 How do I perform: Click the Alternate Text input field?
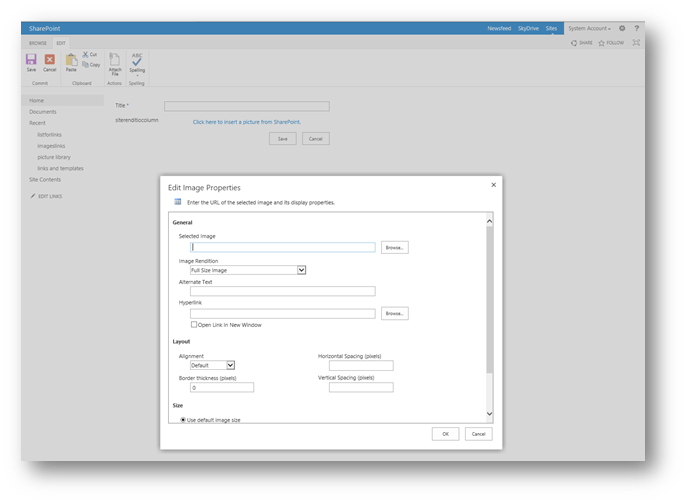point(283,292)
